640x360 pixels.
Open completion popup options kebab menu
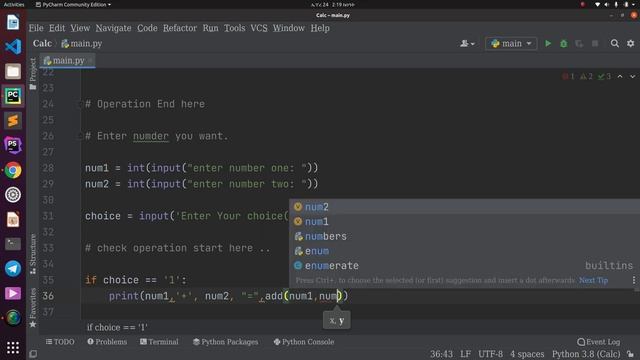[x=633, y=280]
